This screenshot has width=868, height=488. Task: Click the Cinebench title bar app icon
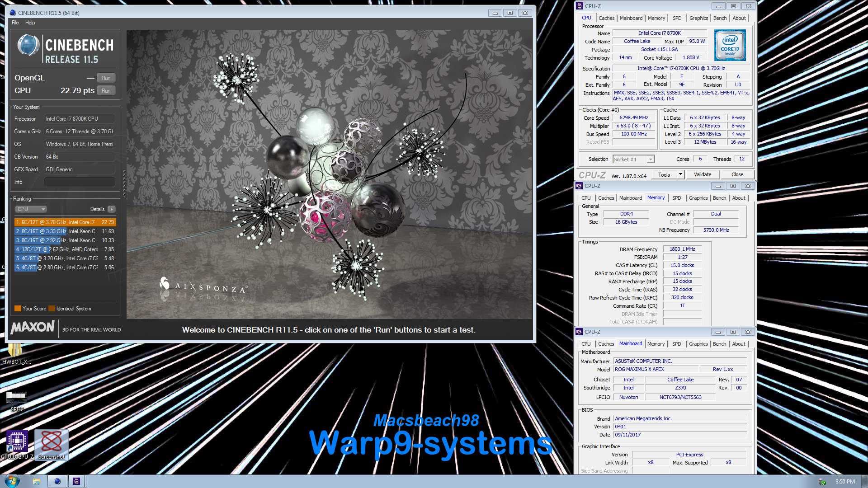pyautogui.click(x=13, y=13)
